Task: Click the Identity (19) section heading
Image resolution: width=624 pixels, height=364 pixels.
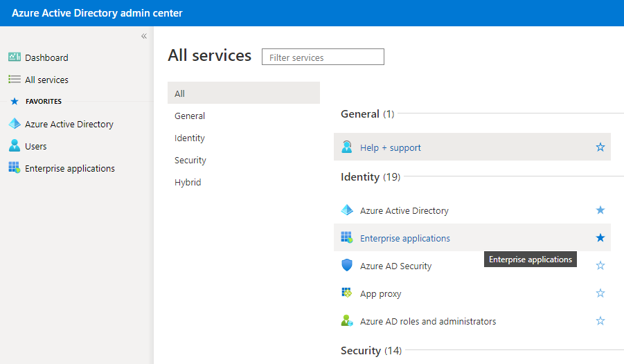Action: [371, 177]
